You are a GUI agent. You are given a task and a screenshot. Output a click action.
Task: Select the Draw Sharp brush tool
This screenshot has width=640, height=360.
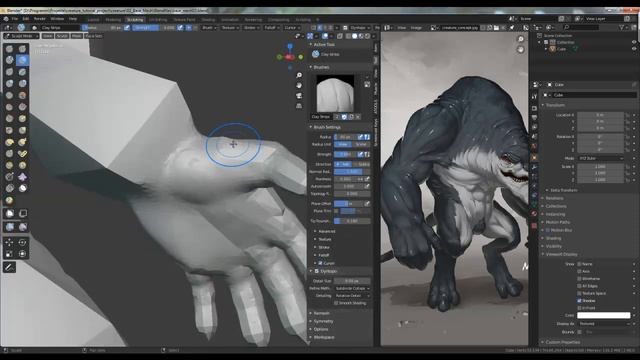(22, 49)
